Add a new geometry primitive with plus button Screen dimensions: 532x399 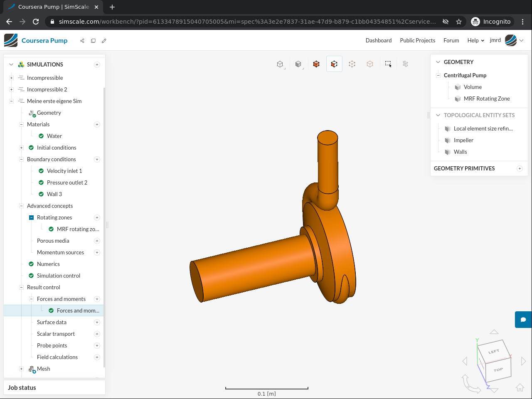point(520,168)
